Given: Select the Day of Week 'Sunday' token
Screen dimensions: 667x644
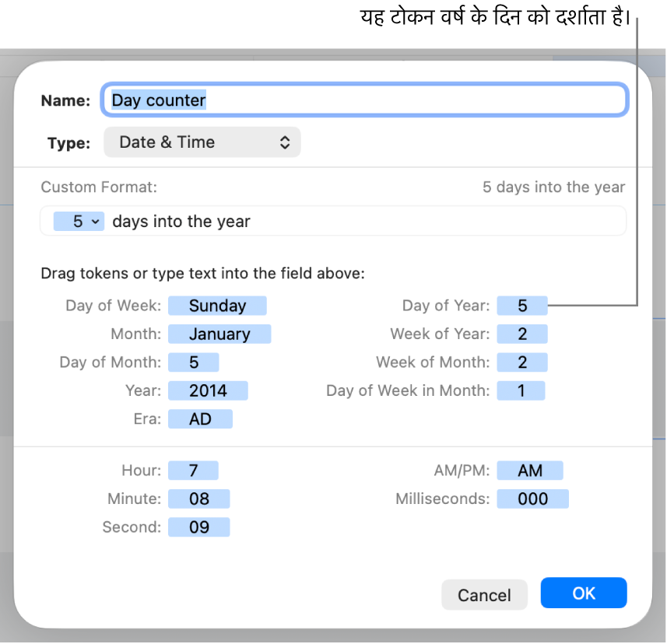Looking at the screenshot, I should (217, 306).
